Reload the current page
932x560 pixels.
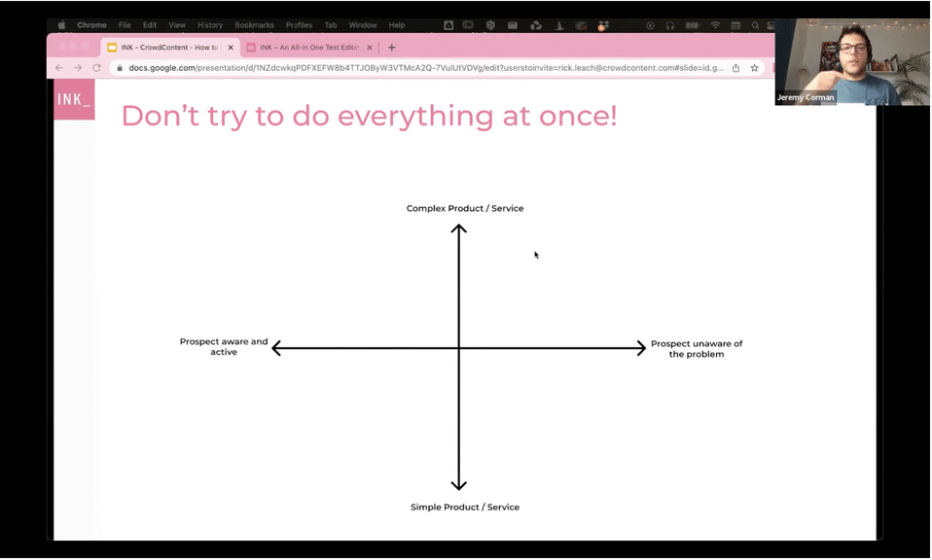[x=96, y=68]
